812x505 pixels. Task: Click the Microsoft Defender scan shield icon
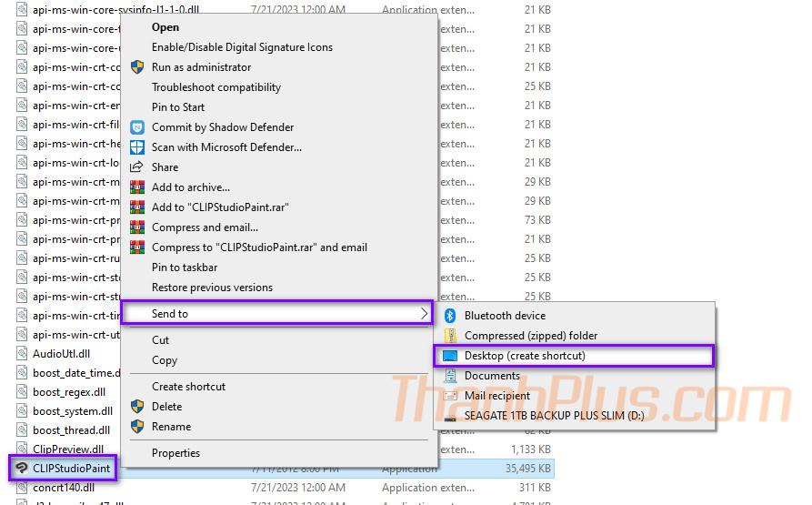point(137,147)
